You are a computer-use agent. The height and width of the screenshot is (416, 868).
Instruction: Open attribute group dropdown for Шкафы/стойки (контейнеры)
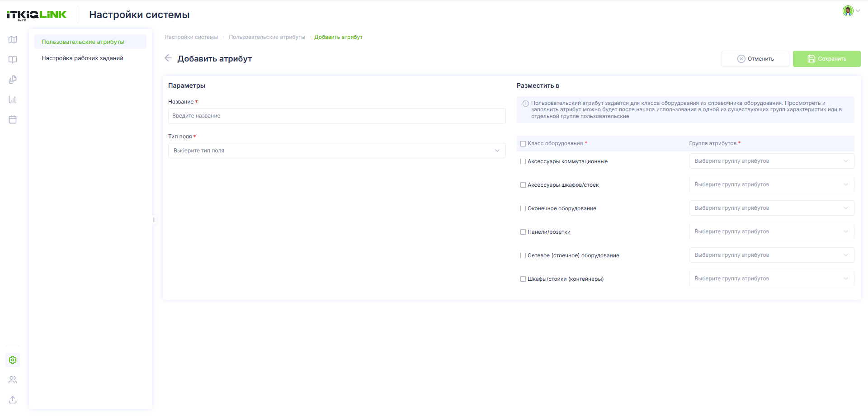[x=772, y=279]
